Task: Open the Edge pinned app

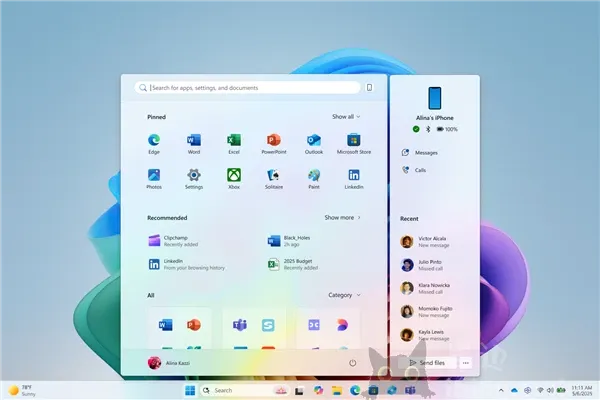Action: point(154,144)
